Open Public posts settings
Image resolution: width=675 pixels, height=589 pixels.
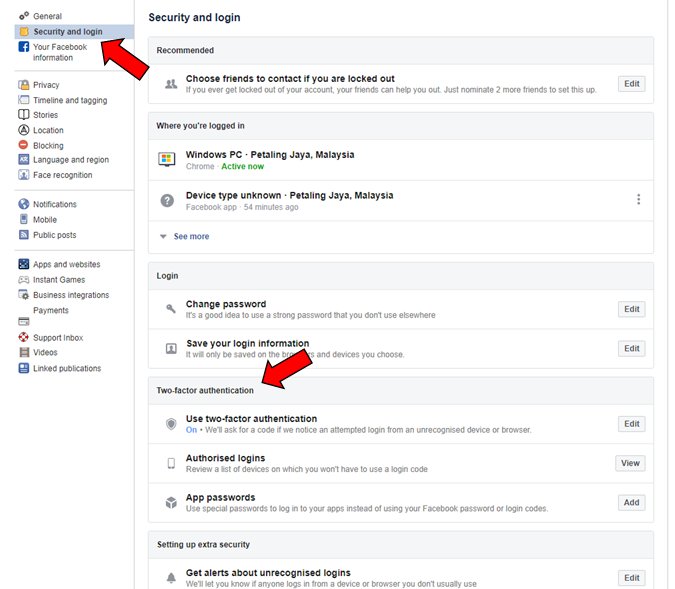[x=55, y=235]
